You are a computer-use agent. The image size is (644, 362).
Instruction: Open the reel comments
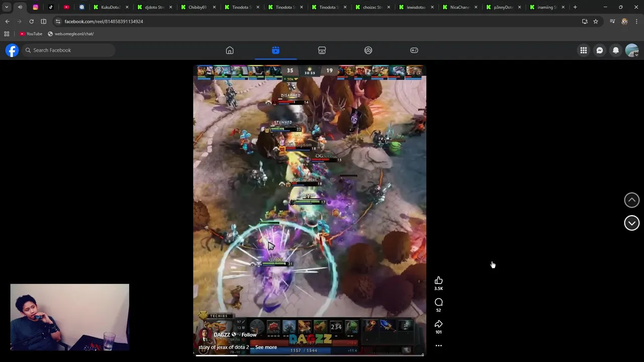click(x=439, y=302)
